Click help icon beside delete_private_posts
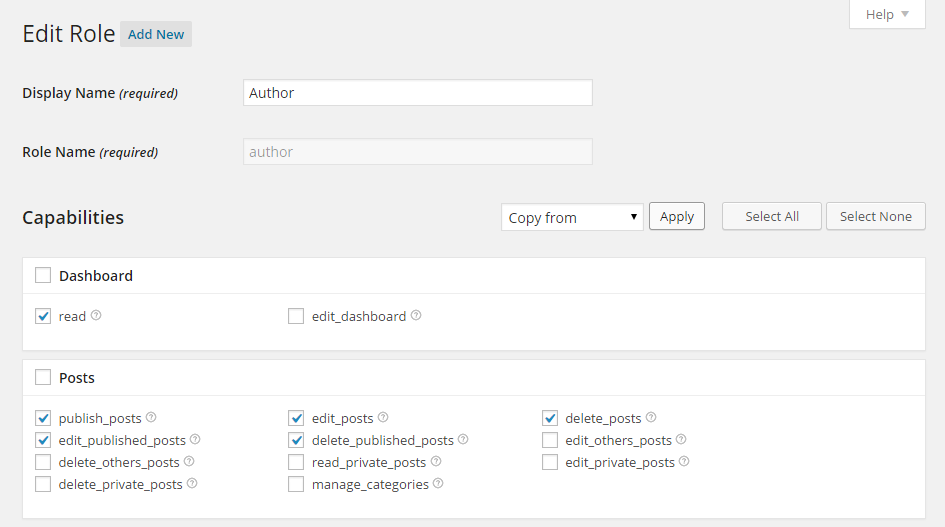This screenshot has height=527, width=945. pos(192,484)
